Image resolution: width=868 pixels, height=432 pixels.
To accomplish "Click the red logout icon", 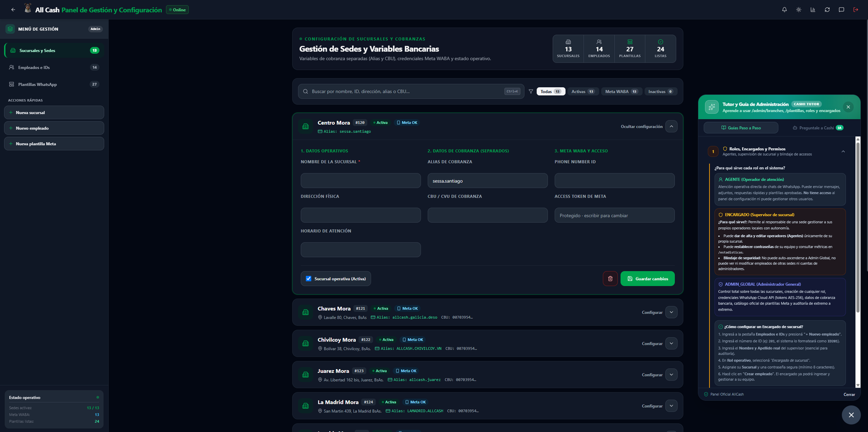I will point(856,10).
